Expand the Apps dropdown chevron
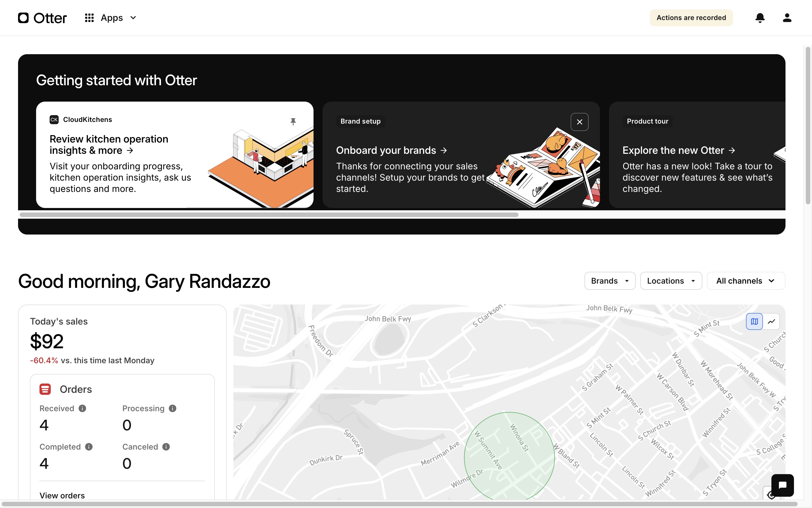This screenshot has height=508, width=812. click(133, 18)
